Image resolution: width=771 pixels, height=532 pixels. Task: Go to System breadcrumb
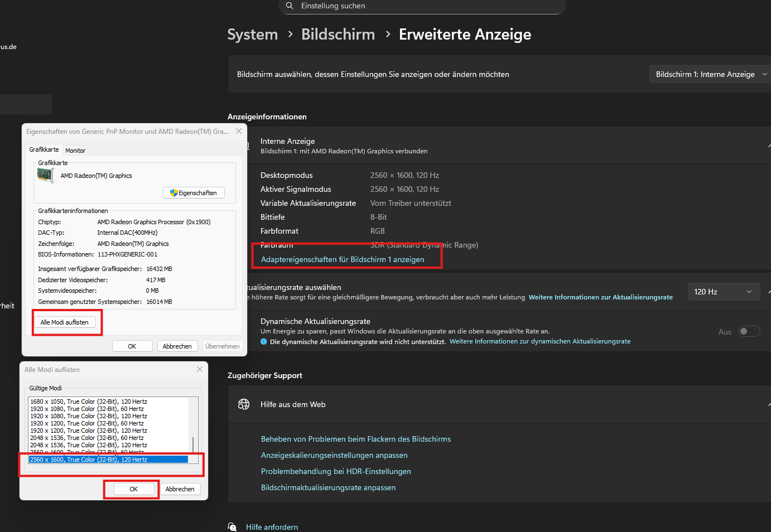[252, 34]
